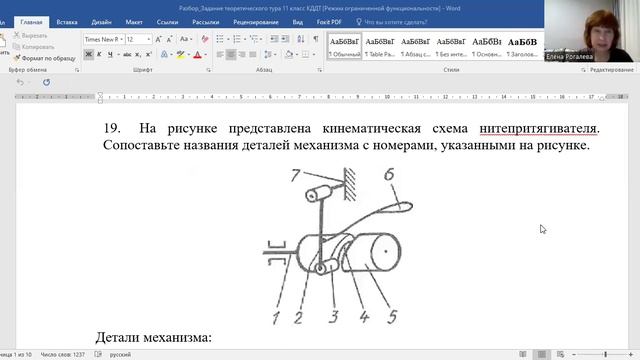Open the Макет tab
This screenshot has width=640, height=360.
coord(134,22)
